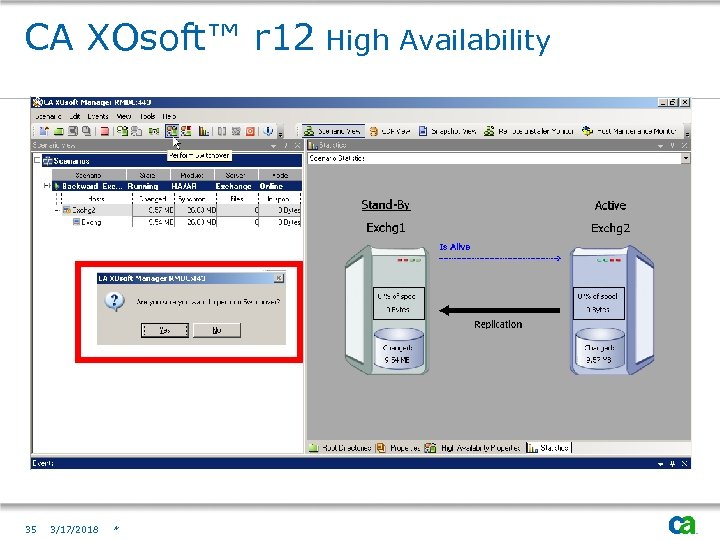Open Remote Installer Monitor
Viewport: 720px width, 540px height.
point(529,131)
